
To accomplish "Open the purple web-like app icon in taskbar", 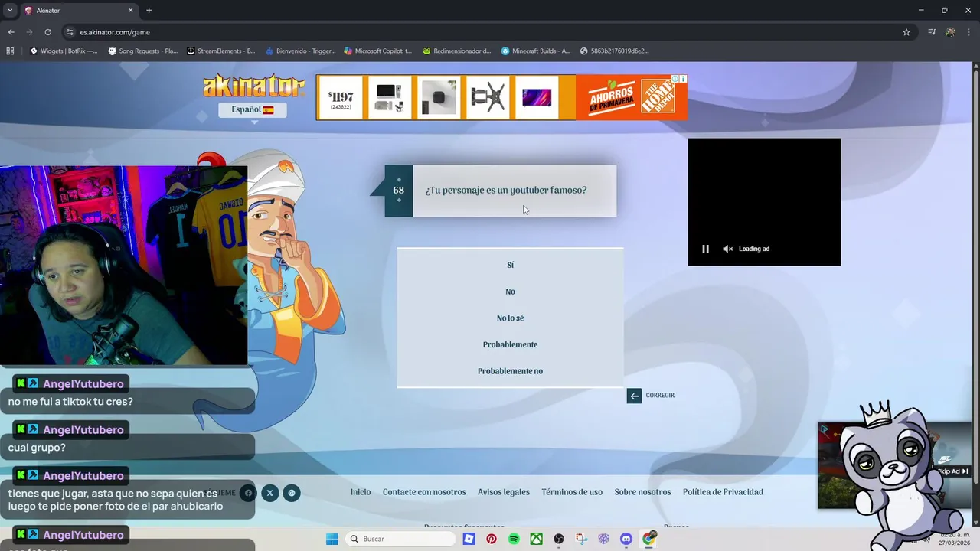I will [x=604, y=539].
